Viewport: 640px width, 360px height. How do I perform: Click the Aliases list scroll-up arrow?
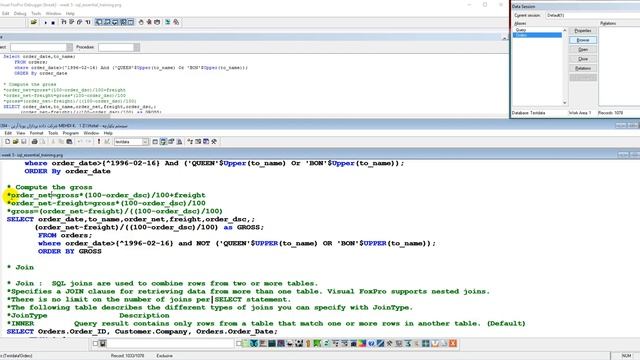[565, 30]
